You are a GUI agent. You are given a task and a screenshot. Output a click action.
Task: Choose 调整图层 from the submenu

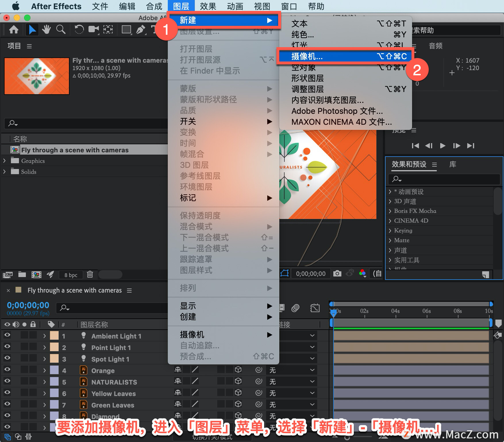pyautogui.click(x=345, y=89)
